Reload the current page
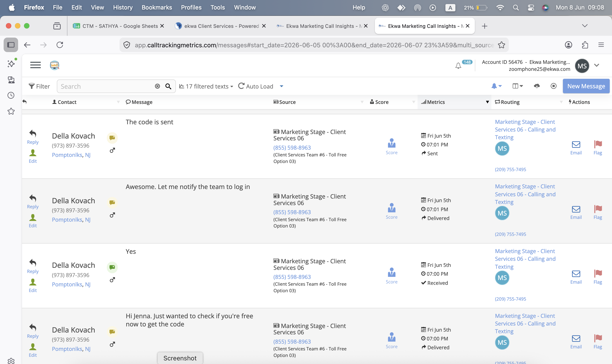This screenshot has width=612, height=364. click(60, 45)
